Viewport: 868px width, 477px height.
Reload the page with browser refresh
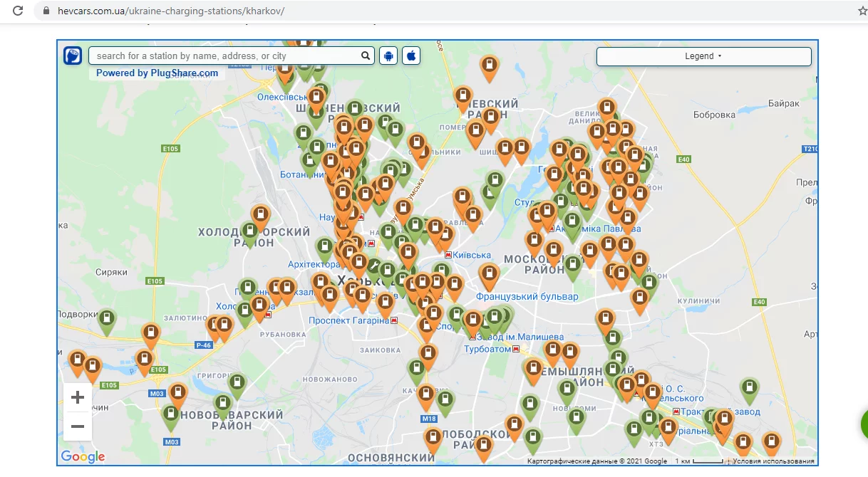[x=19, y=11]
